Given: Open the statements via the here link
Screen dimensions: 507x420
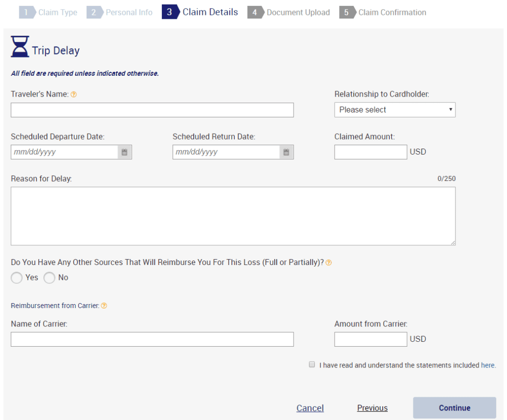Looking at the screenshot, I should [488, 365].
